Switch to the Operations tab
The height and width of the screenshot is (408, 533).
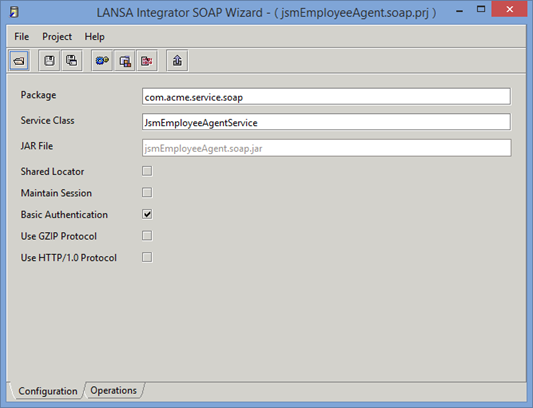(114, 390)
